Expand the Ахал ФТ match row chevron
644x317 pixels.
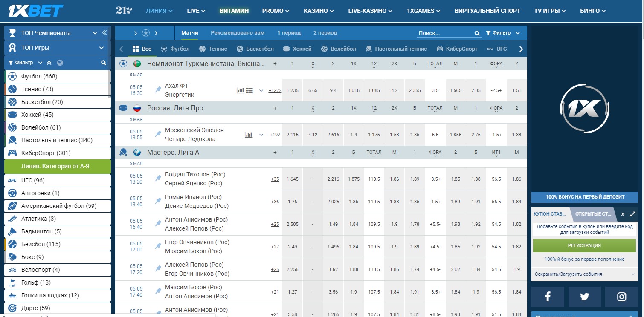[x=261, y=90]
